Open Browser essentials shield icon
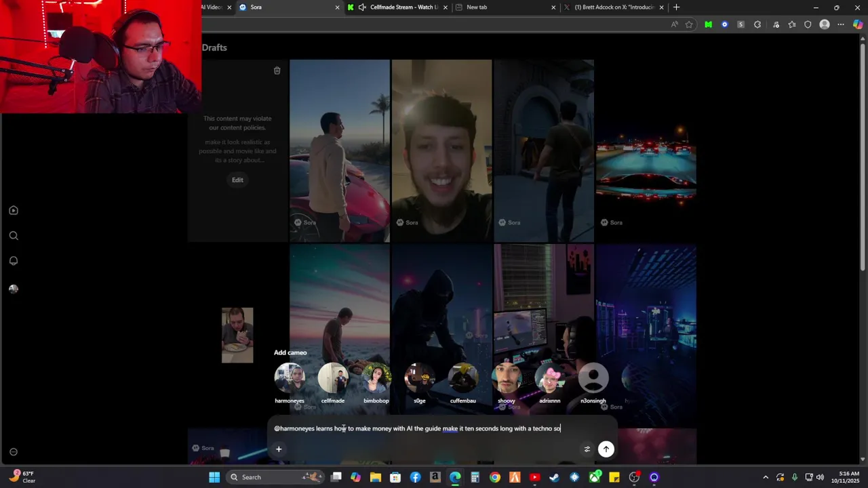Image resolution: width=868 pixels, height=488 pixels. [808, 24]
